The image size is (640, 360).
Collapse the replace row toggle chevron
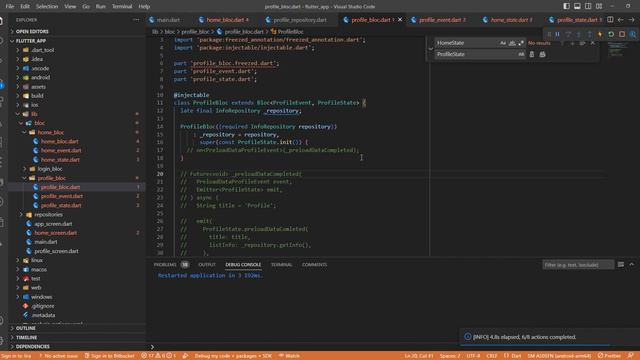point(431,49)
